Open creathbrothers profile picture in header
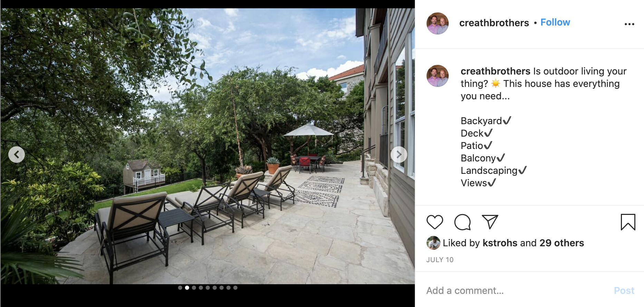The image size is (644, 307). point(438,23)
